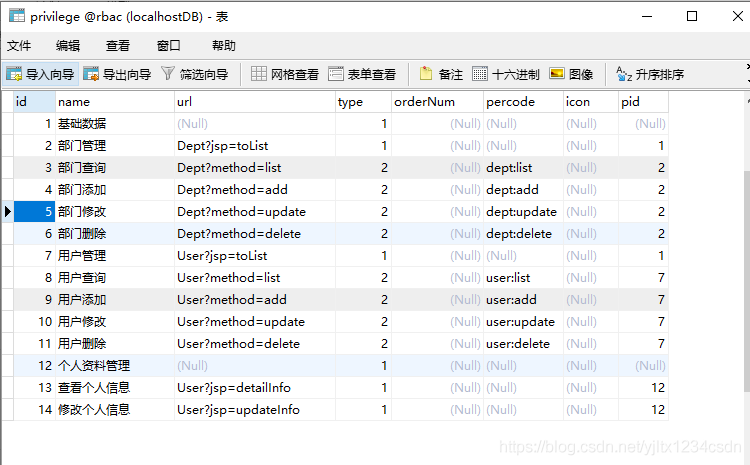Select the cell 'Dept?jsp=toList'
The width and height of the screenshot is (750, 465).
[x=255, y=146]
